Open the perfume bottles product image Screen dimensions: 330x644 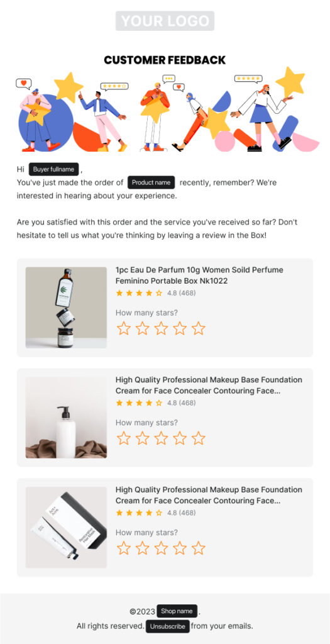[66, 308]
